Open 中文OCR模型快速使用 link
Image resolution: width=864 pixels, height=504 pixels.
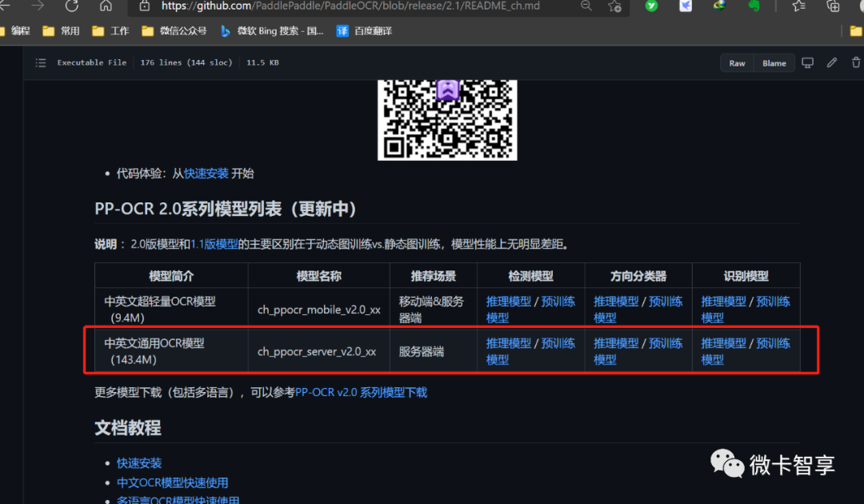point(173,483)
